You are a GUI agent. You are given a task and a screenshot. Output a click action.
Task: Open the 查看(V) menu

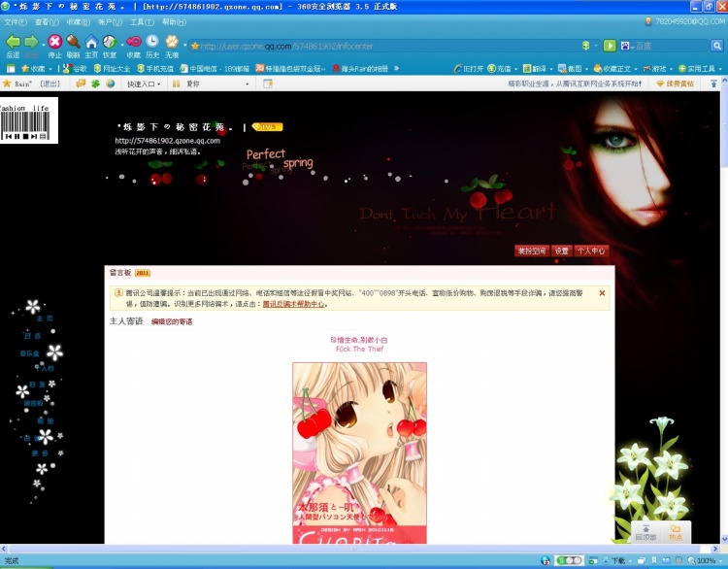pyautogui.click(x=46, y=21)
